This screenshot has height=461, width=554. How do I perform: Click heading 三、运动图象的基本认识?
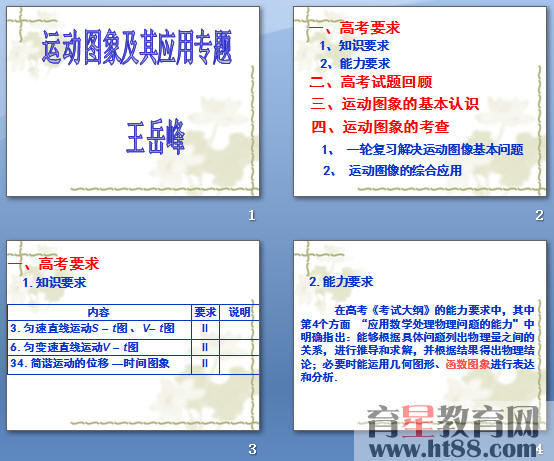pos(394,104)
